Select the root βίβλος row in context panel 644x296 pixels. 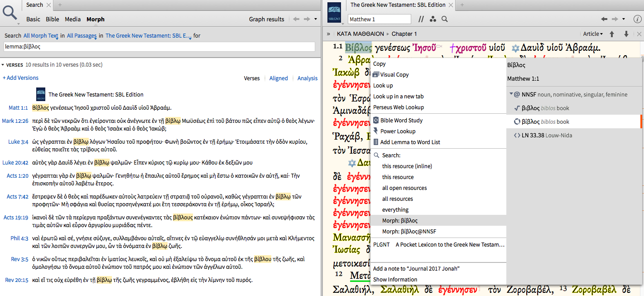(574, 108)
